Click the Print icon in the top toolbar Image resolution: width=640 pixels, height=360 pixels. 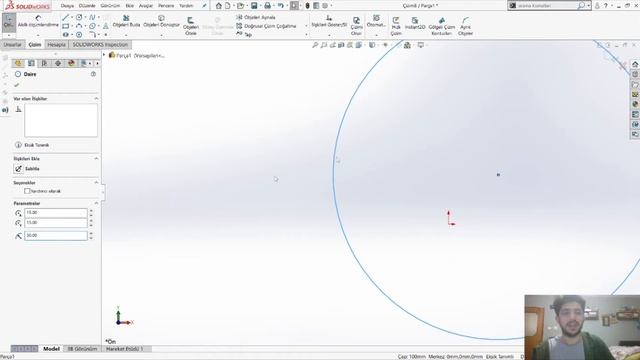(267, 6)
